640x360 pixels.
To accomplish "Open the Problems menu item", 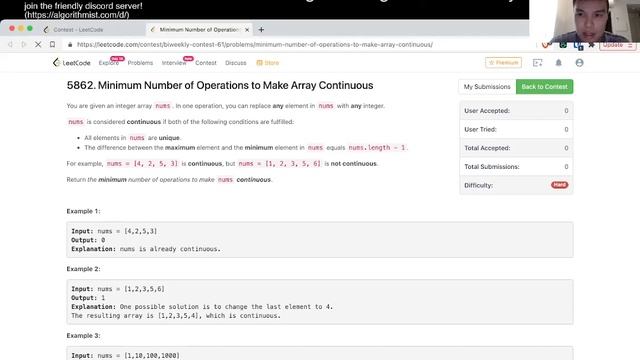I will (x=140, y=63).
